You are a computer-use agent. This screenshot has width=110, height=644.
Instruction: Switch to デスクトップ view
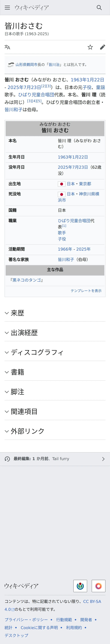pos(16,635)
